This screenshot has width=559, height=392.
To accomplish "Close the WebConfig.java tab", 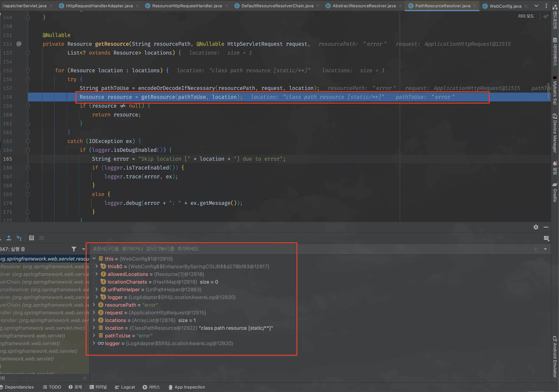I will tap(526, 6).
